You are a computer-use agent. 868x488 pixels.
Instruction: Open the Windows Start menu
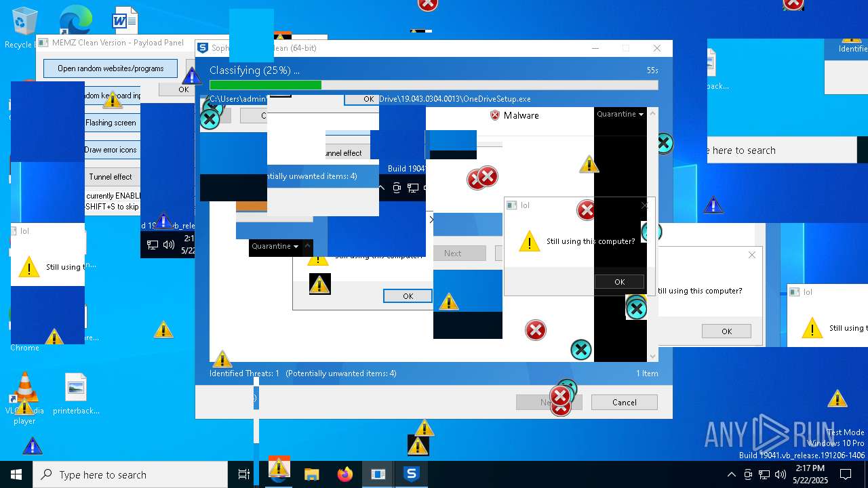[16, 474]
